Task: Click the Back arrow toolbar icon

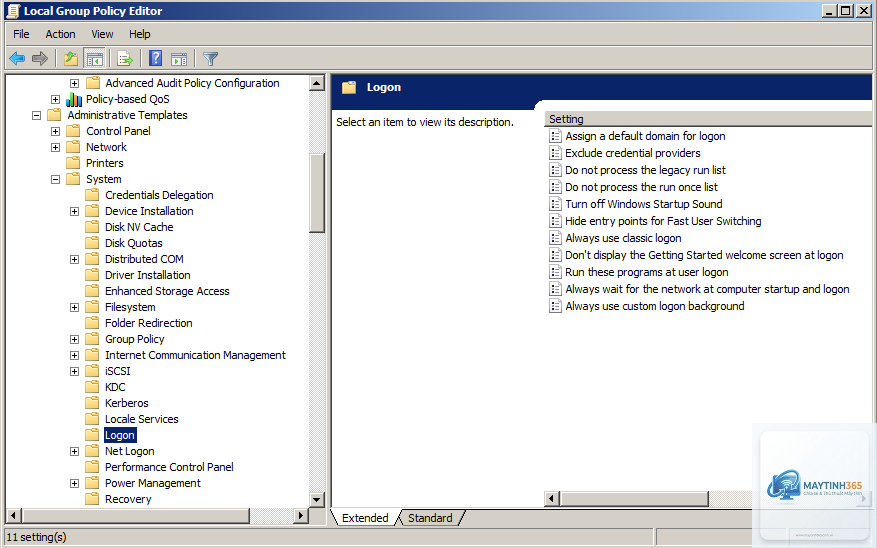Action: point(17,58)
